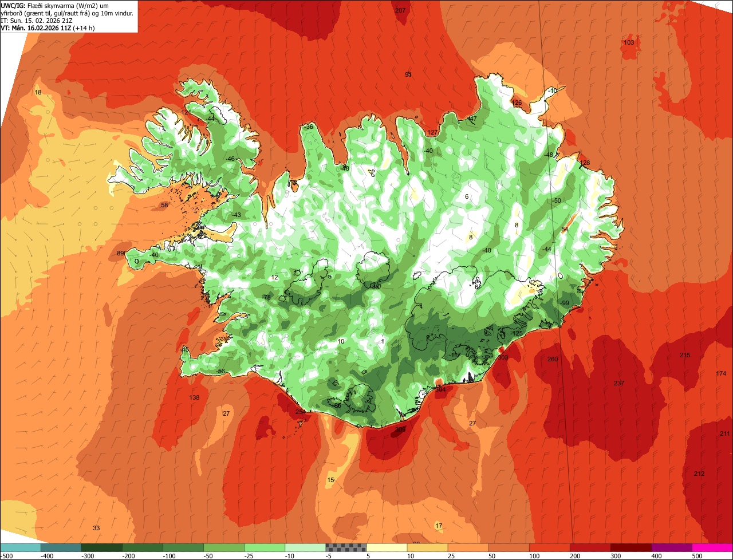This screenshot has height=560, width=733.
Task: Click the value '-56' on the southwest peninsula
Action: 220,372
